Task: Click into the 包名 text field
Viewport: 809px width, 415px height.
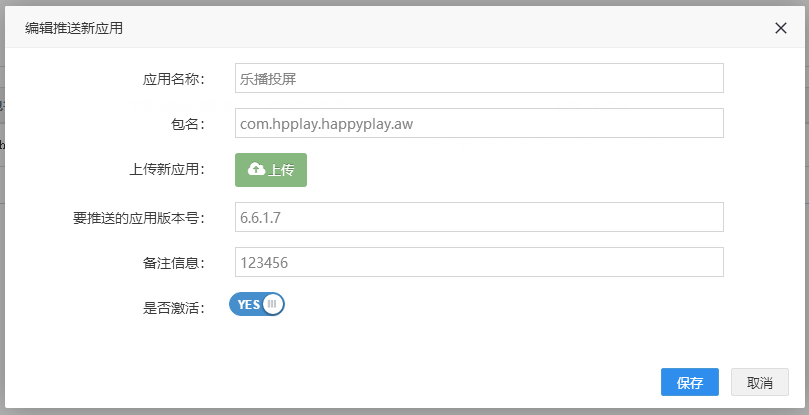Action: click(478, 124)
